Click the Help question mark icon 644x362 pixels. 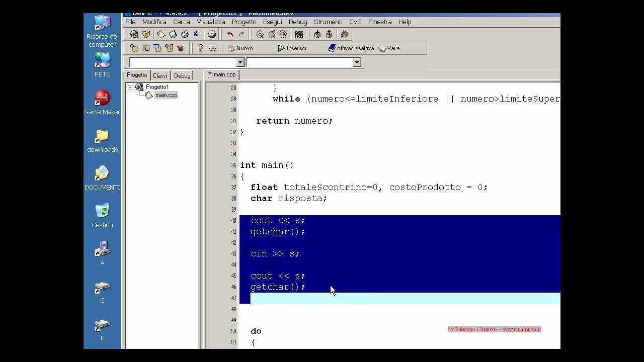point(200,48)
